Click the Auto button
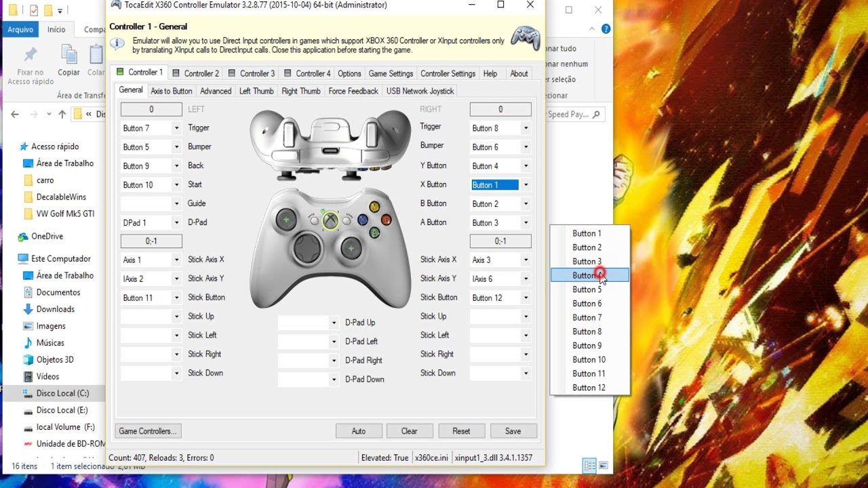This screenshot has width=868, height=488. 359,431
